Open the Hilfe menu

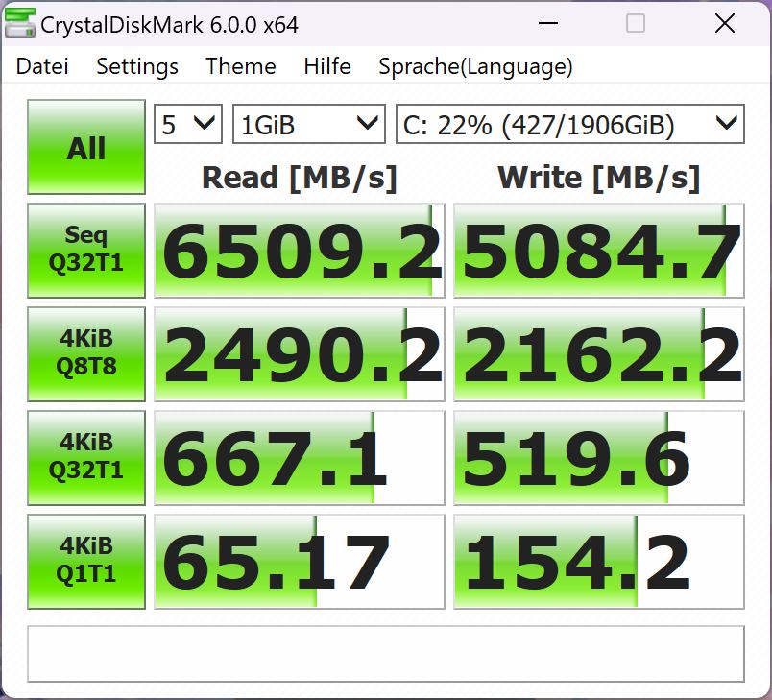pos(327,66)
